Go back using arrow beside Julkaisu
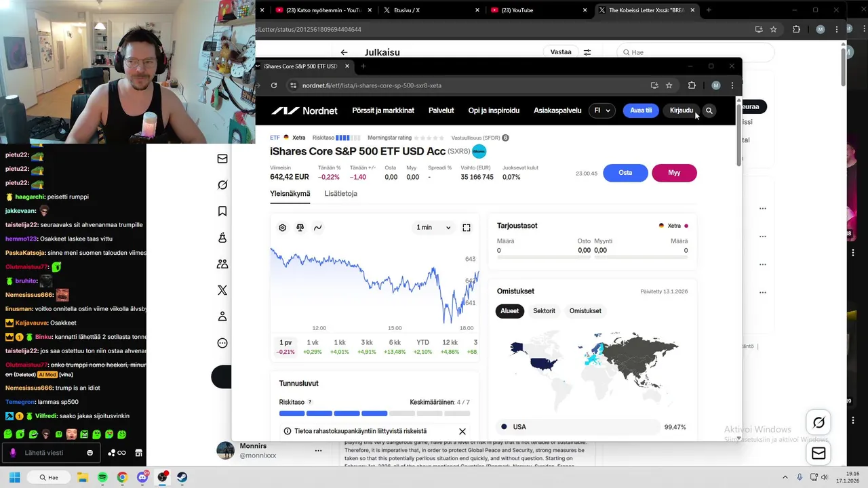Image resolution: width=868 pixels, height=488 pixels. click(x=344, y=52)
